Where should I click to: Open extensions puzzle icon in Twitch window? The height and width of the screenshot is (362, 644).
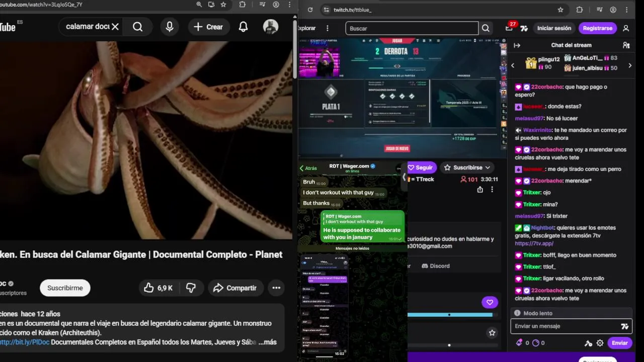click(580, 10)
